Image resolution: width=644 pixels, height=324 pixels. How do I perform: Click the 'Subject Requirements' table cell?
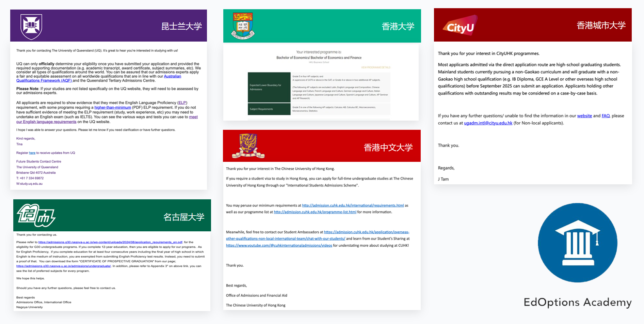click(269, 109)
